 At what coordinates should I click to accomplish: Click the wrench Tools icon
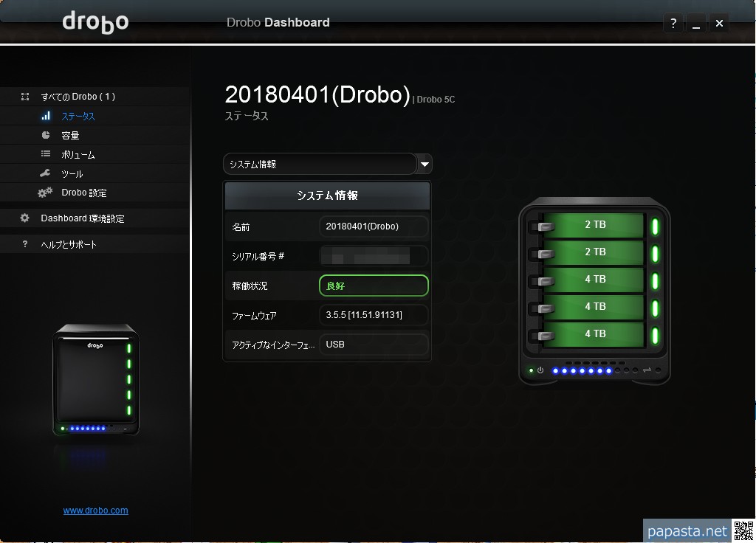coord(46,173)
